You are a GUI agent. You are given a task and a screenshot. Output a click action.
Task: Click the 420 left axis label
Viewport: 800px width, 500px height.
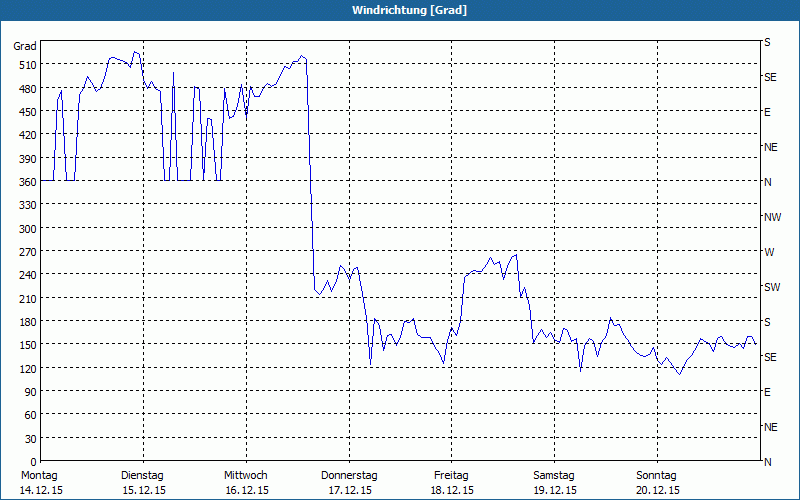28,135
